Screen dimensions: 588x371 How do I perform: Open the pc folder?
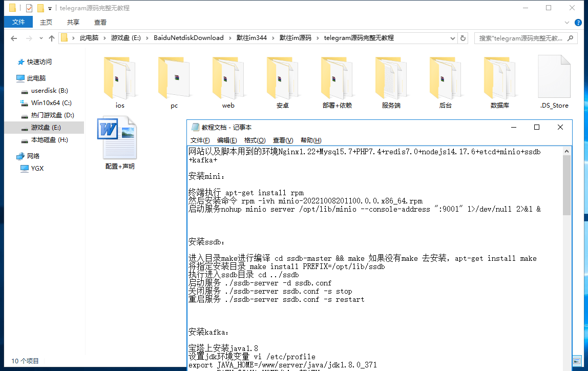[x=174, y=83]
